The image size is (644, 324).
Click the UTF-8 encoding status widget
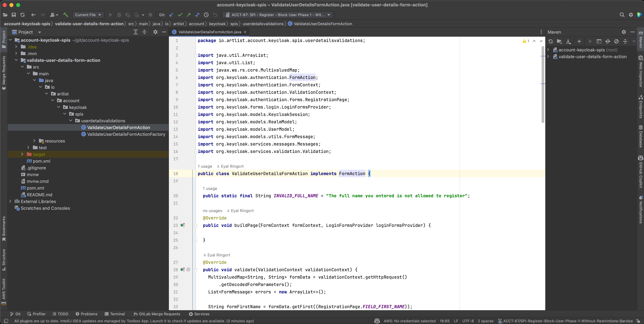[x=468, y=321]
